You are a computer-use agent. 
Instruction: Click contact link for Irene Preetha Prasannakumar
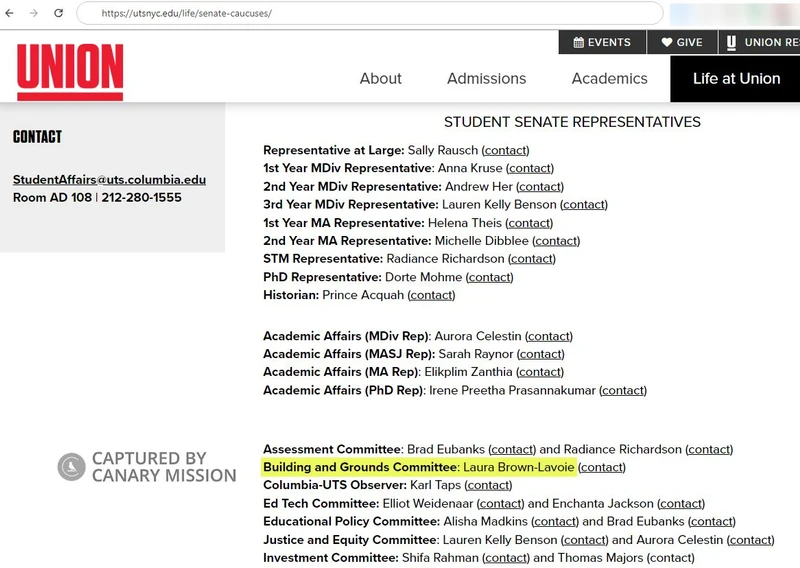[623, 390]
